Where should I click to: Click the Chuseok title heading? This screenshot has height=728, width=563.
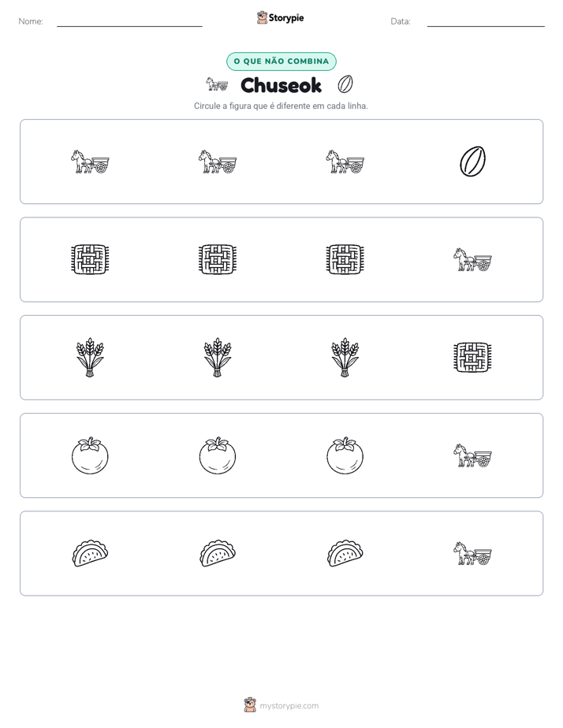[x=281, y=85]
